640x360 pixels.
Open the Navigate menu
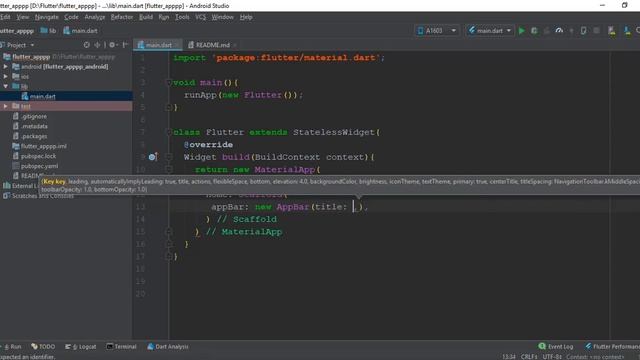tap(47, 17)
